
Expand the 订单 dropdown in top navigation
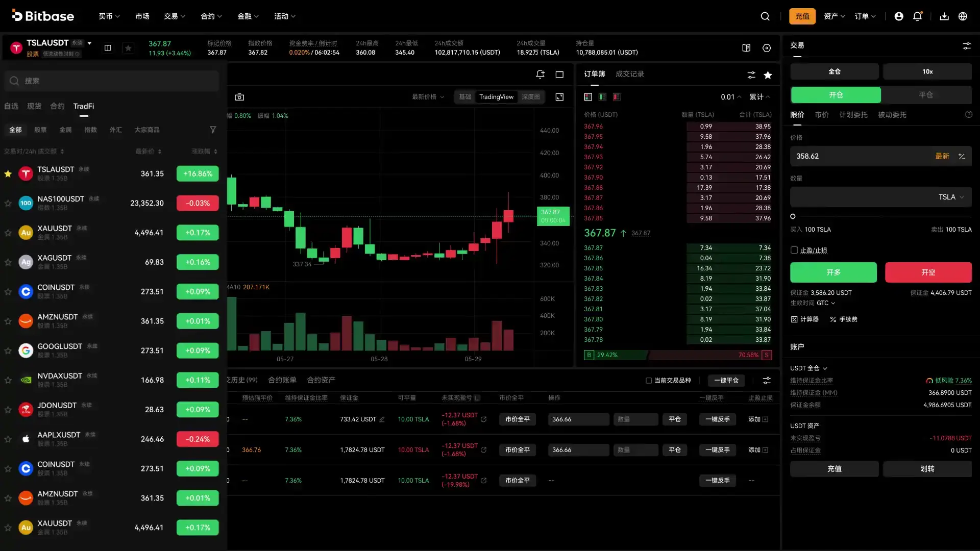pos(865,16)
